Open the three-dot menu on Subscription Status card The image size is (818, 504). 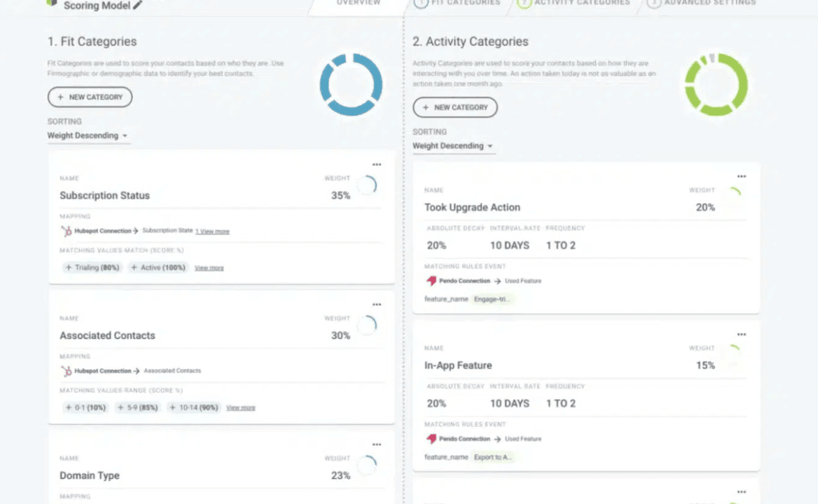(377, 164)
